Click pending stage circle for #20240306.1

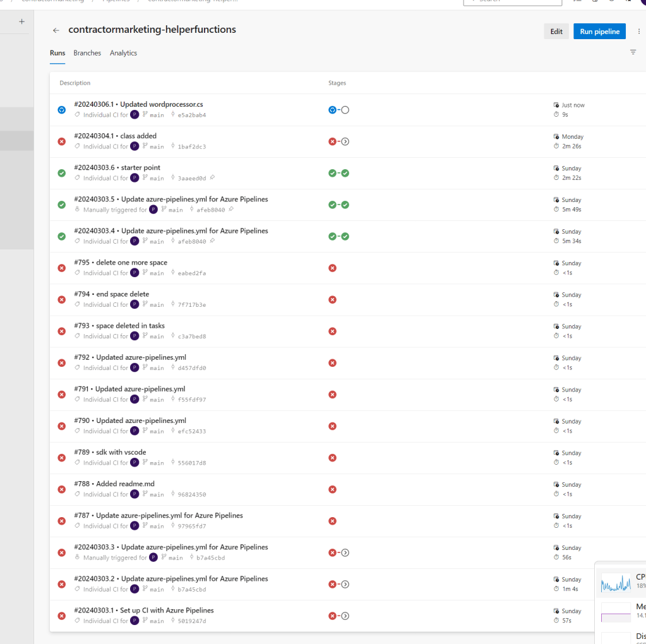pyautogui.click(x=345, y=110)
